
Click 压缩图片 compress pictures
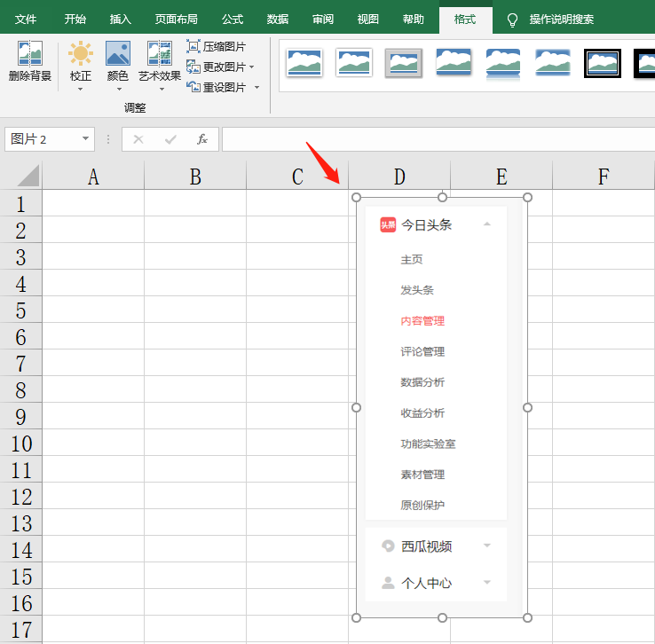[216, 46]
